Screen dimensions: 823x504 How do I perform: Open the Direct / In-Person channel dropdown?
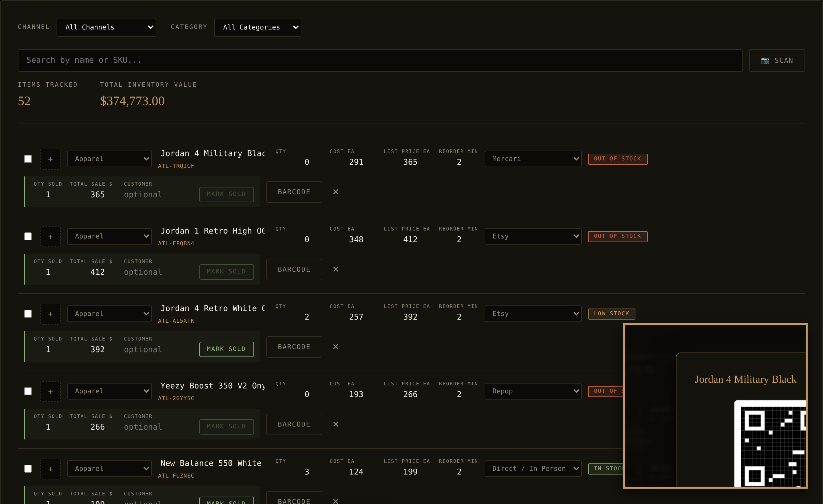[533, 469]
